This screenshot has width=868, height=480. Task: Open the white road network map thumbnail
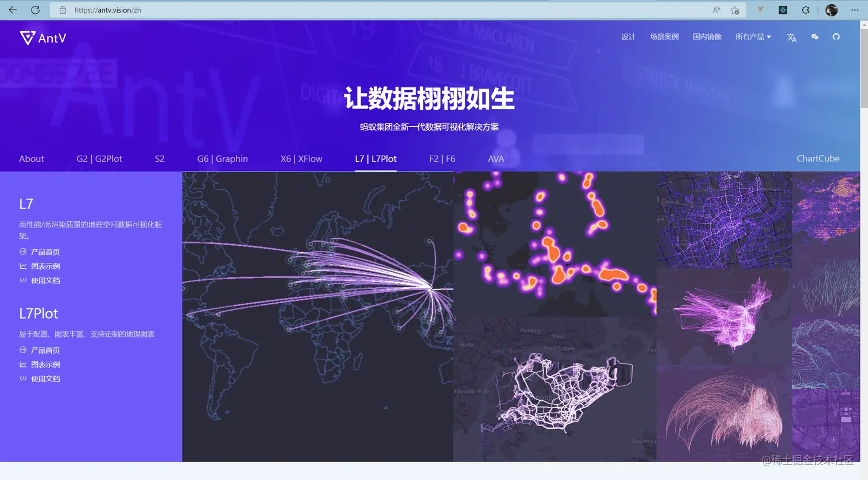point(555,390)
